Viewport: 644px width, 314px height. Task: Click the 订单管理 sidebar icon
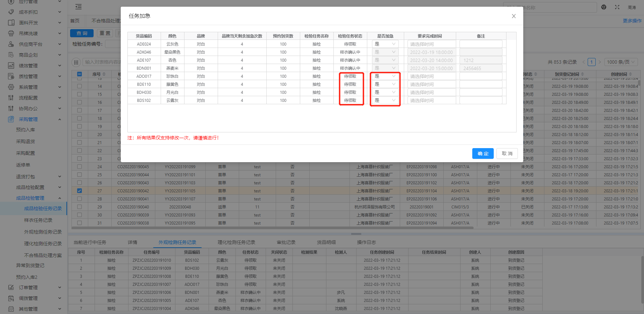coord(11,288)
